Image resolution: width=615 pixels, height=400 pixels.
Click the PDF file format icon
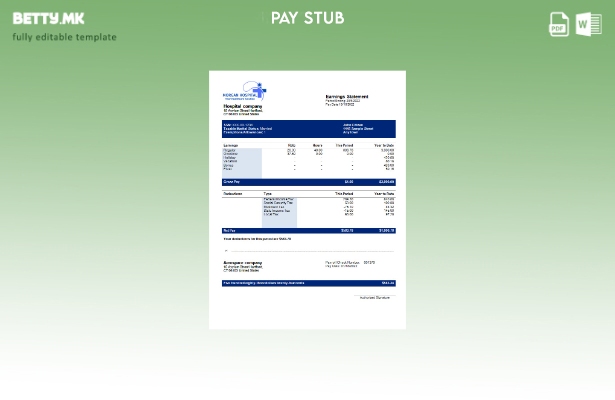click(559, 24)
